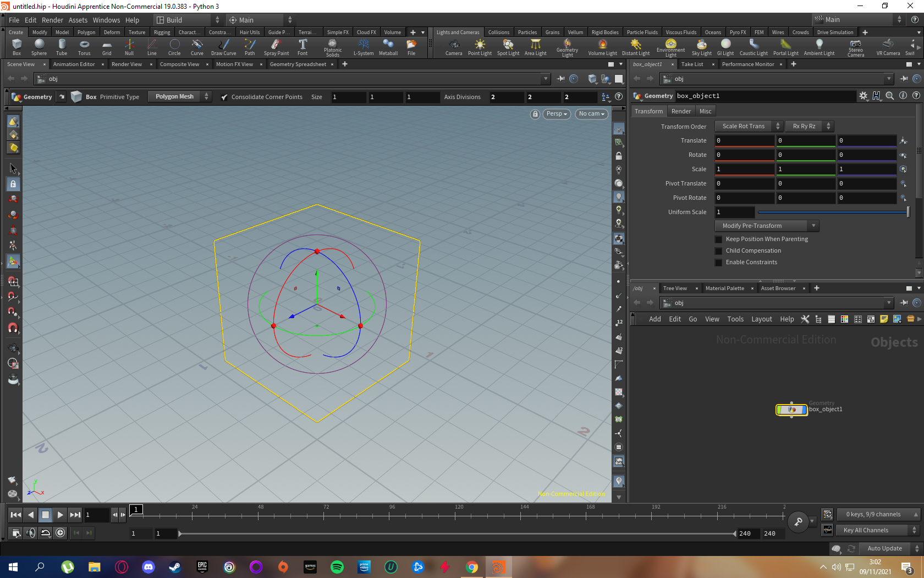
Task: Enable Keep Position When Parenting
Action: (718, 239)
